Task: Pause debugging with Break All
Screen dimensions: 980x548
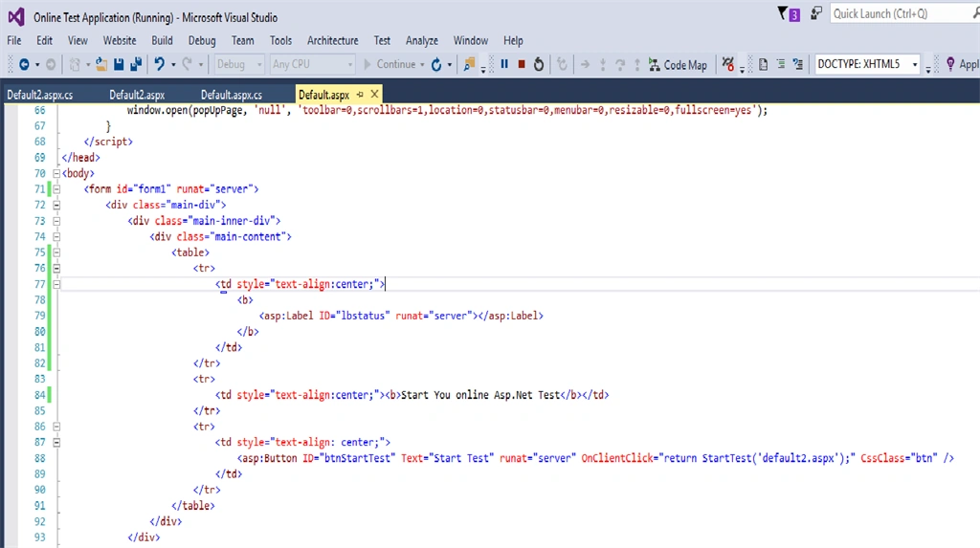Action: pyautogui.click(x=504, y=64)
